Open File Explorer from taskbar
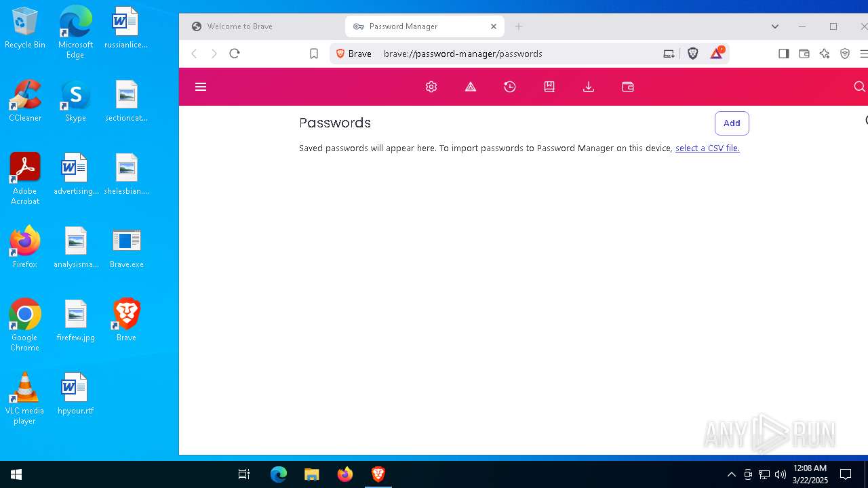Image resolution: width=868 pixels, height=488 pixels. point(311,474)
